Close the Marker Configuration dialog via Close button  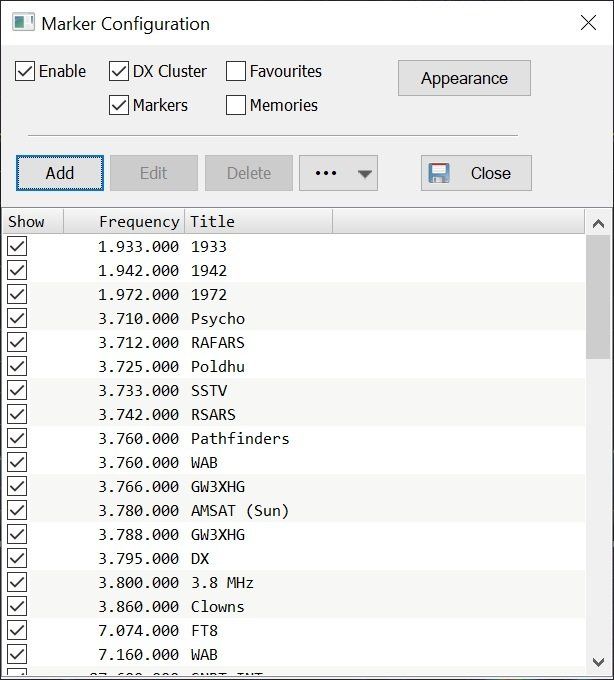pyautogui.click(x=476, y=173)
